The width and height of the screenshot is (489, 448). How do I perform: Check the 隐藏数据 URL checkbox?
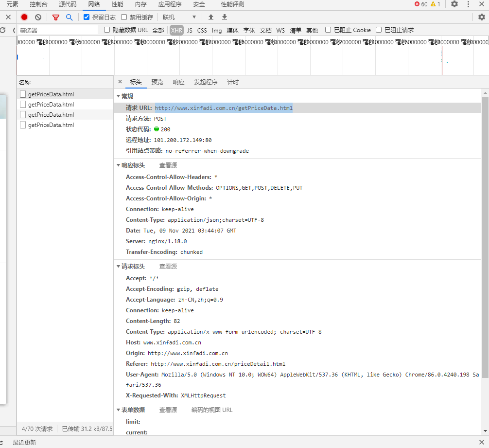107,30
